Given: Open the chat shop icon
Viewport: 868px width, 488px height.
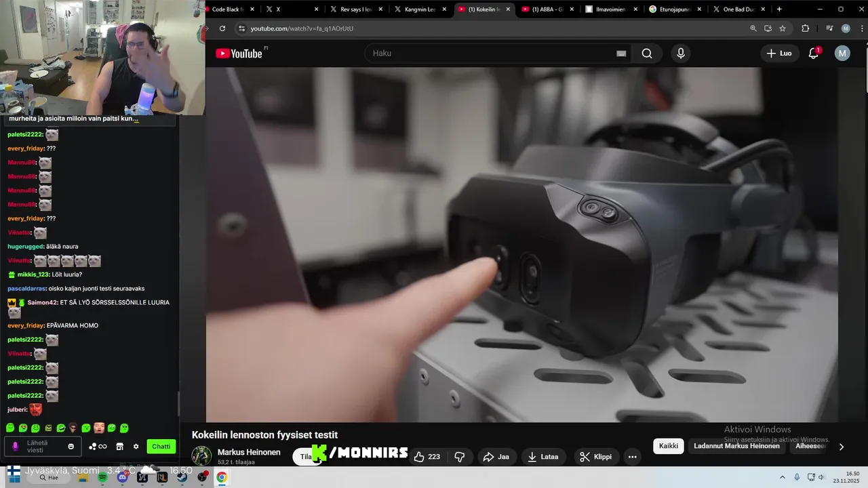Looking at the screenshot, I should click(x=119, y=447).
